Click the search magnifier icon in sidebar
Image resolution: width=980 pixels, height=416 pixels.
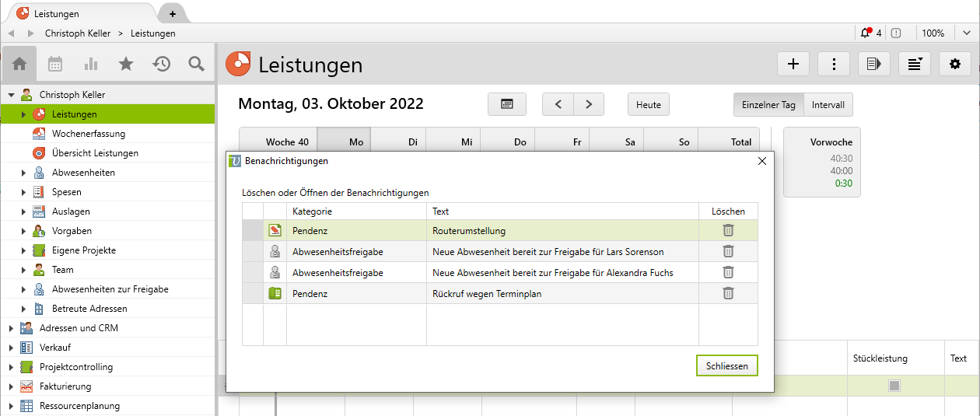point(197,65)
